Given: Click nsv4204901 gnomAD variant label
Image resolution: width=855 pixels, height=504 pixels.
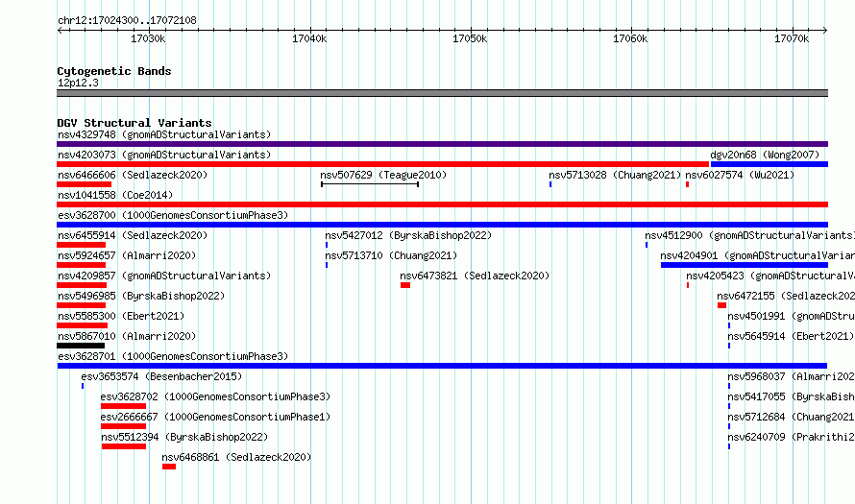Looking at the screenshot, I should tap(757, 255).
